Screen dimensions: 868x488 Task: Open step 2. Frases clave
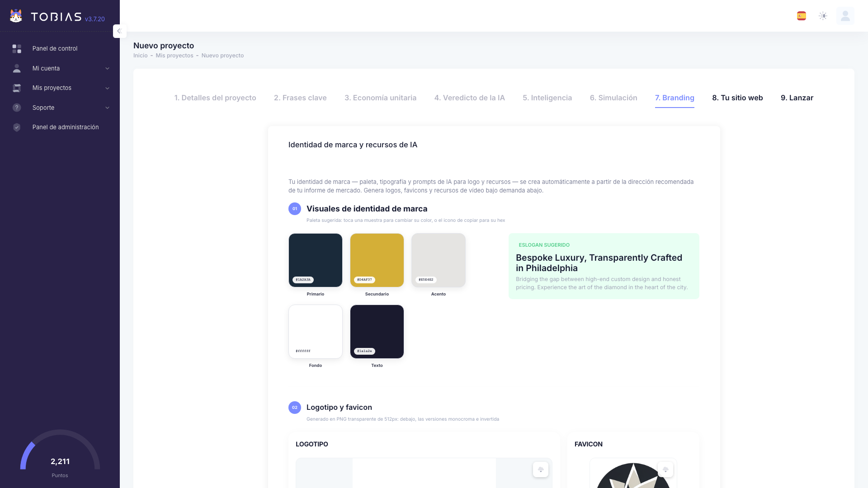(300, 98)
